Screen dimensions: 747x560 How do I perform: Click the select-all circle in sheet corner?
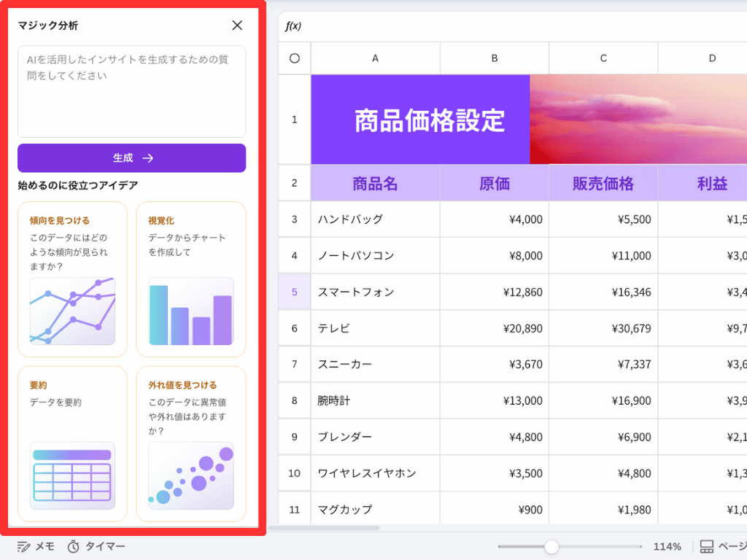coord(295,58)
